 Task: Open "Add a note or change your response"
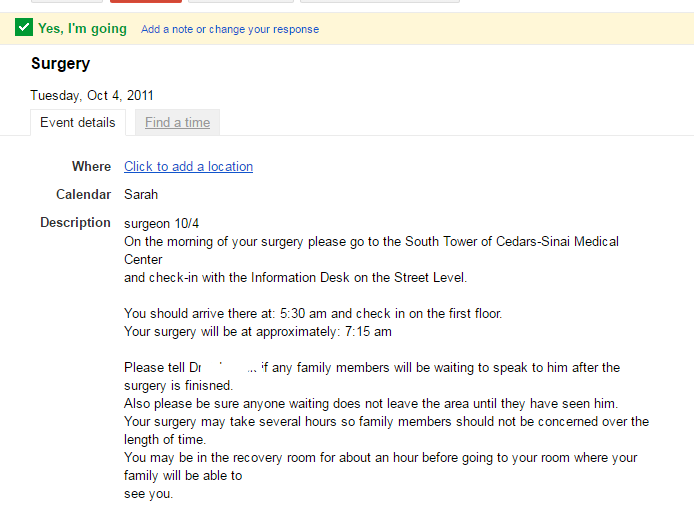coord(230,29)
